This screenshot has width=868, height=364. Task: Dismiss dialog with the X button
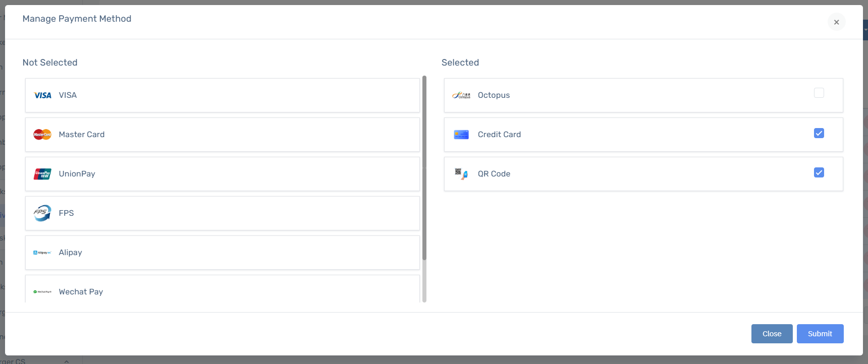tap(837, 22)
